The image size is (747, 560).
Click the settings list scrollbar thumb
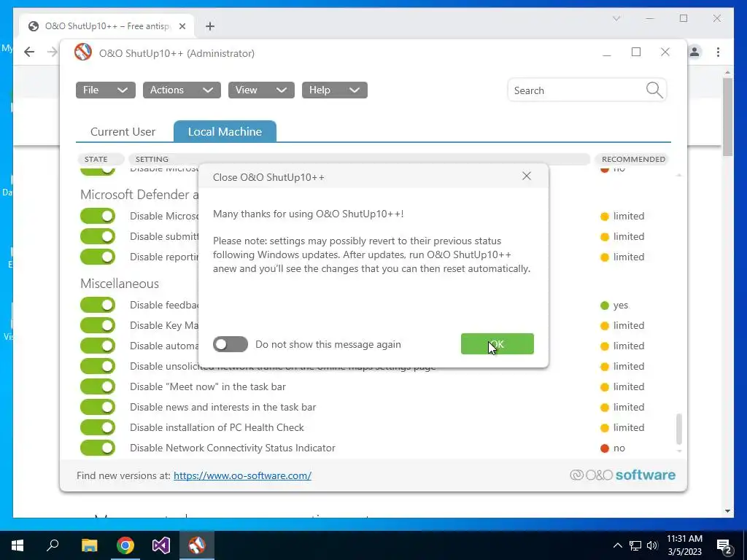tap(679, 429)
